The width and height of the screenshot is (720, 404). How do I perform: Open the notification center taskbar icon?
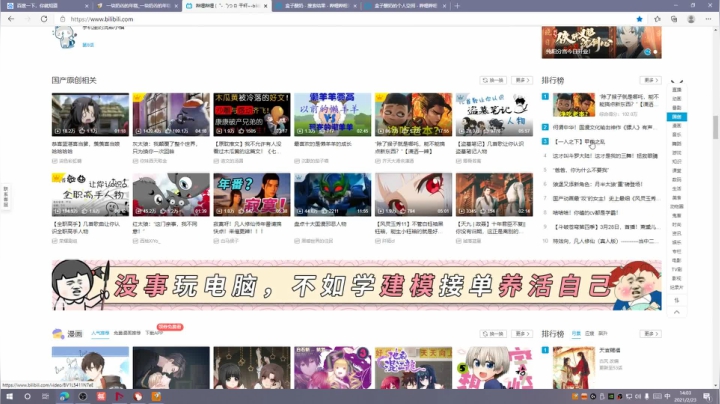(706, 397)
